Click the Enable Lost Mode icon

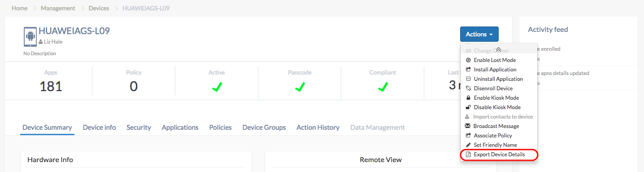coord(469,60)
